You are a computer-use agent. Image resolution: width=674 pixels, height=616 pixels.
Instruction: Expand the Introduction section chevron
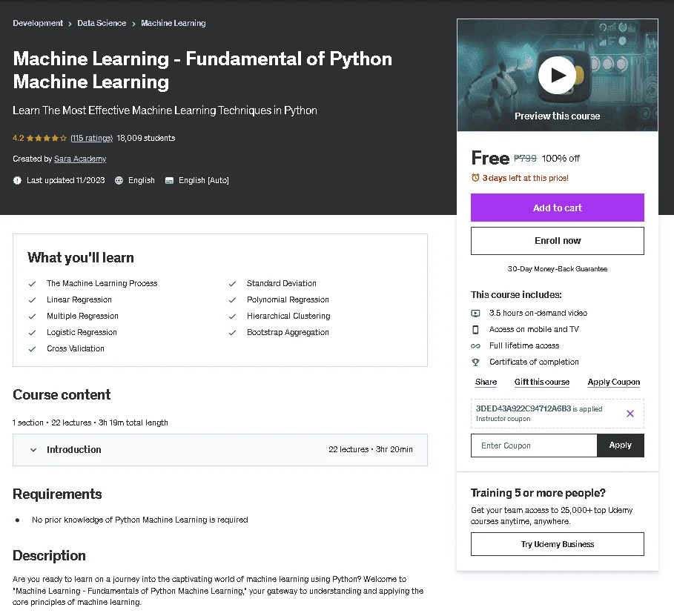[33, 450]
